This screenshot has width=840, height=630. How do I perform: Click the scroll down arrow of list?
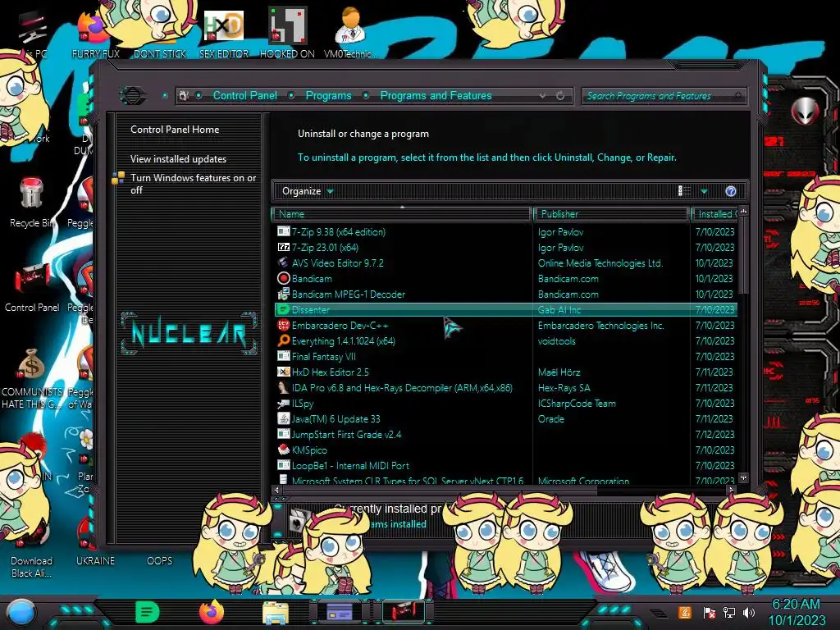pos(743,478)
